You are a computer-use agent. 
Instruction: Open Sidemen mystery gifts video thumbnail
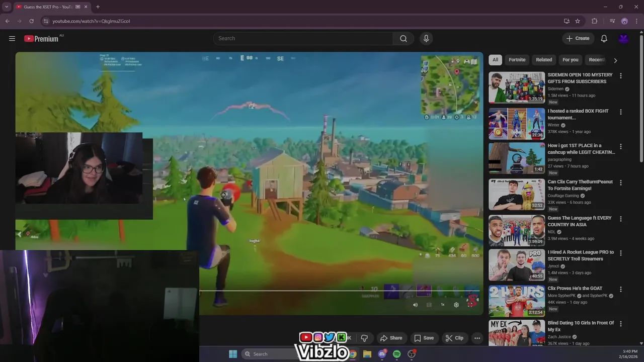517,87
